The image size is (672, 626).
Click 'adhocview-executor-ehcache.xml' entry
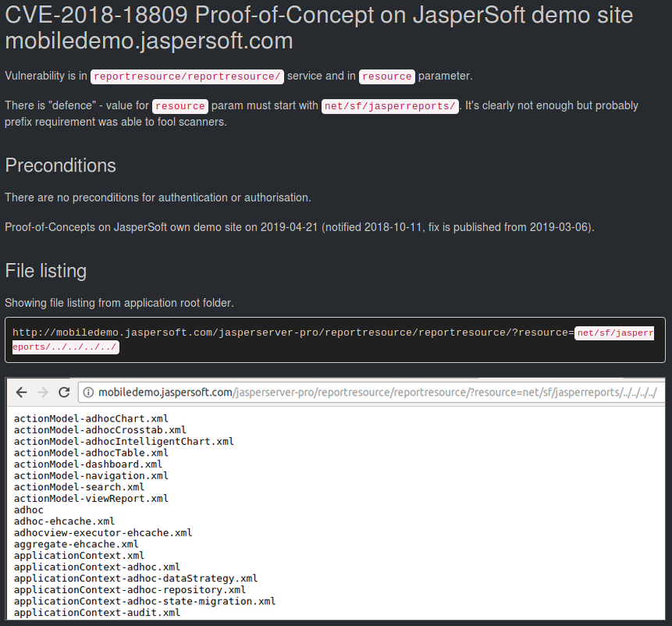coord(103,532)
